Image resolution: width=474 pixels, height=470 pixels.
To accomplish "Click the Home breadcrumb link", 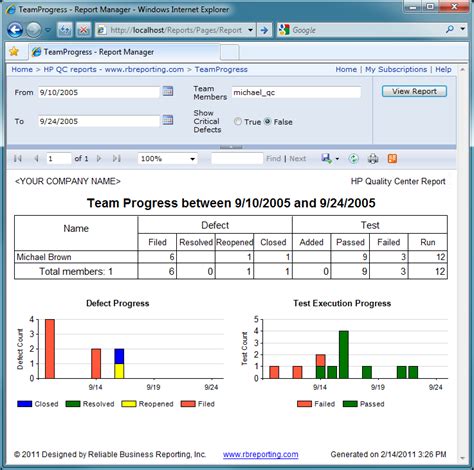I will tap(22, 69).
